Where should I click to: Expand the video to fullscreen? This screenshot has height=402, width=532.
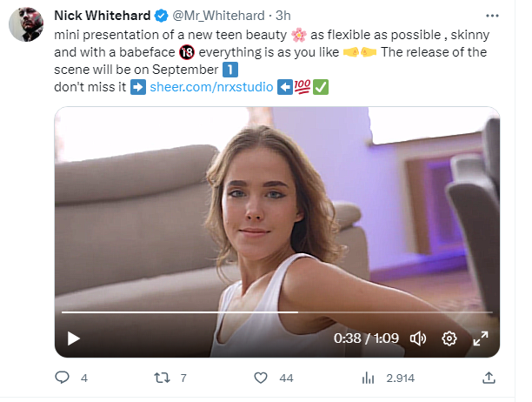point(481,338)
